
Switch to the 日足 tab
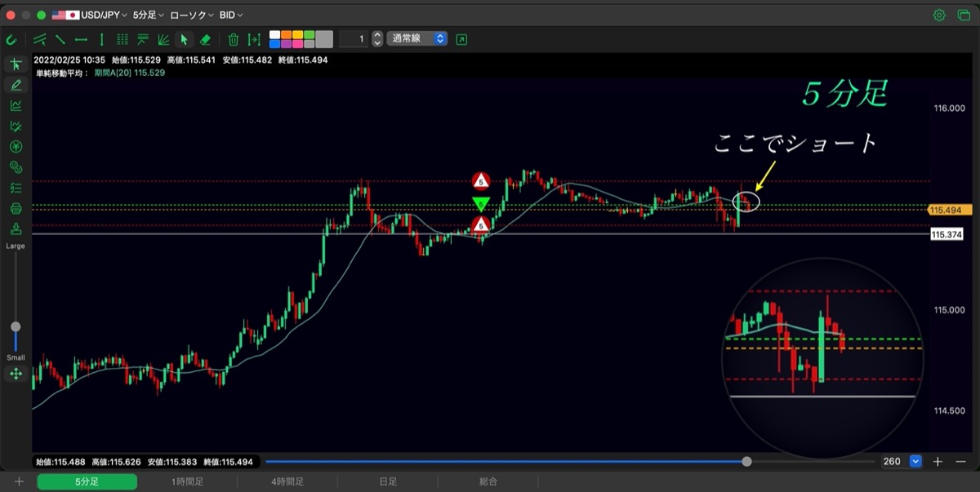click(x=388, y=482)
